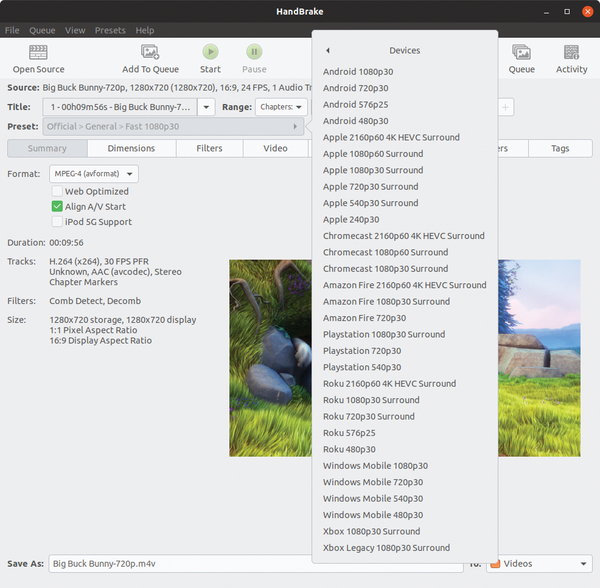Enable the Web Optimized checkbox
The width and height of the screenshot is (600, 588).
(x=57, y=191)
